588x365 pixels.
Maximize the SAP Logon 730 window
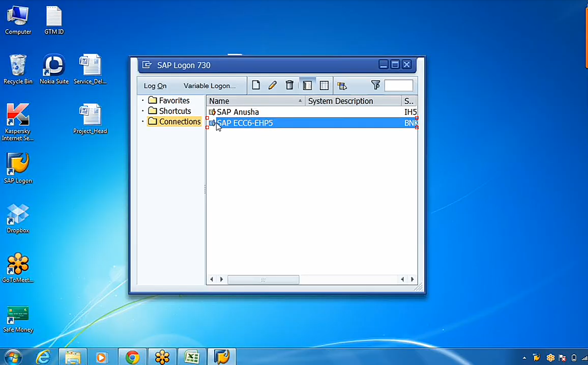(395, 65)
